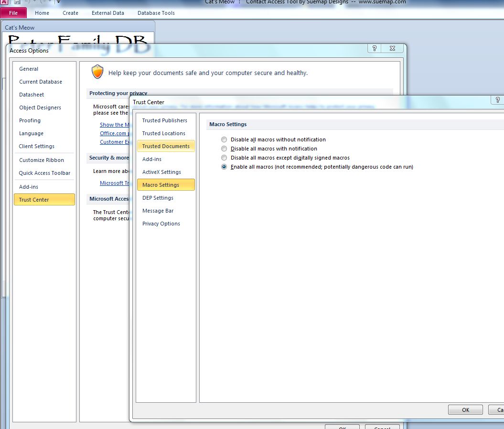The width and height of the screenshot is (504, 429).
Task: Switch to the Home ribbon tab
Action: [42, 13]
